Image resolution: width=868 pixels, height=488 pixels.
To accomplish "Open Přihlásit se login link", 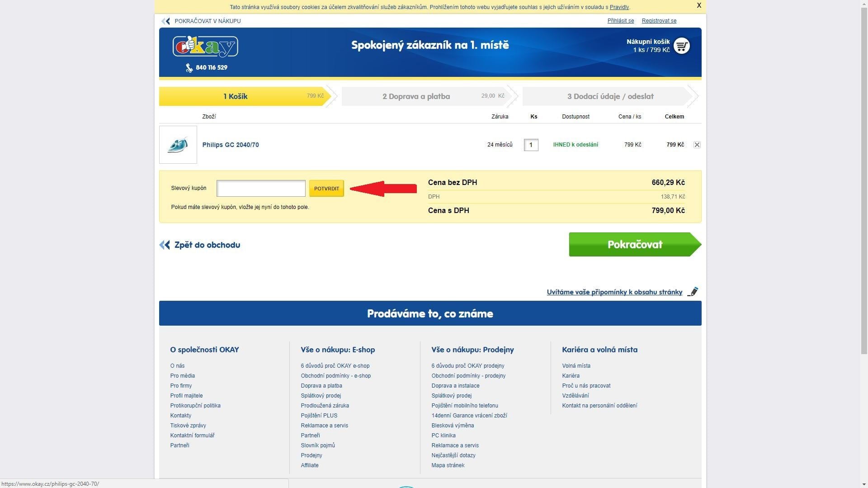I will (x=620, y=21).
